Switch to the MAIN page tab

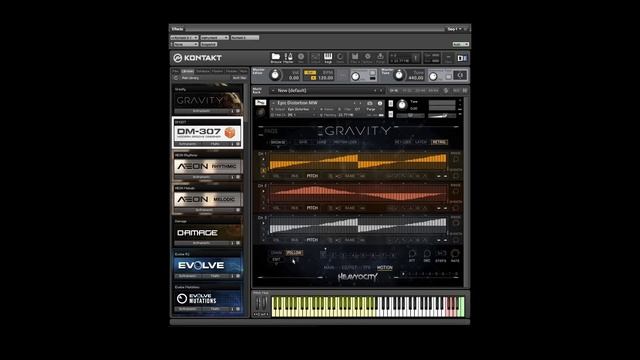tap(329, 268)
